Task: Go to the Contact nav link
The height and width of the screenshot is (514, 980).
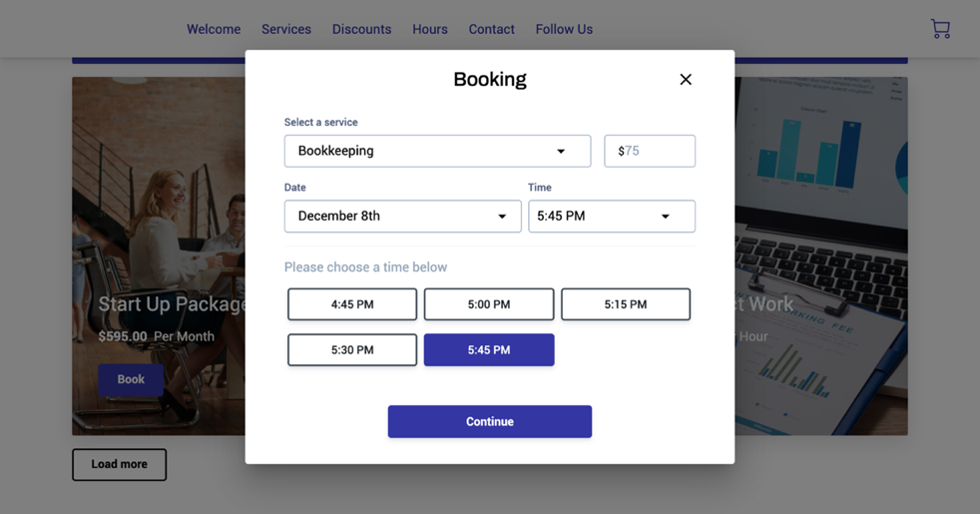Action: 492,29
